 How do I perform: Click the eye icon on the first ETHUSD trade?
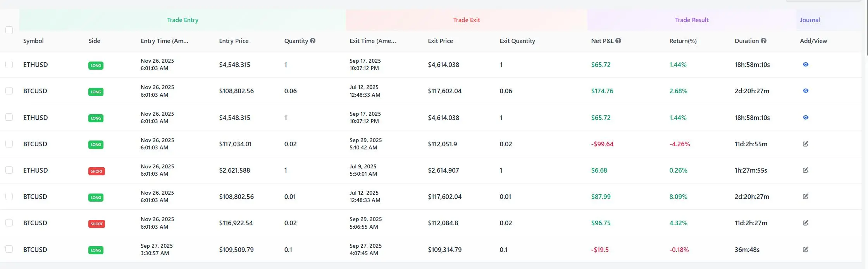(x=805, y=64)
